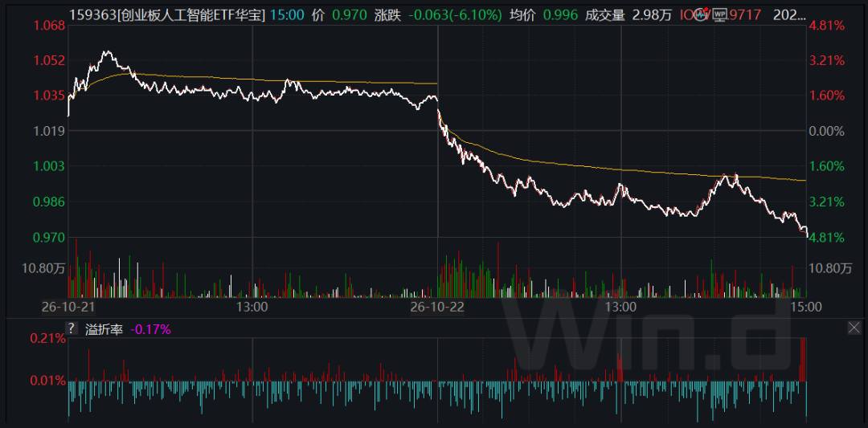Click the -0.17% premium rate value
Image resolution: width=868 pixels, height=428 pixels.
pos(150,329)
